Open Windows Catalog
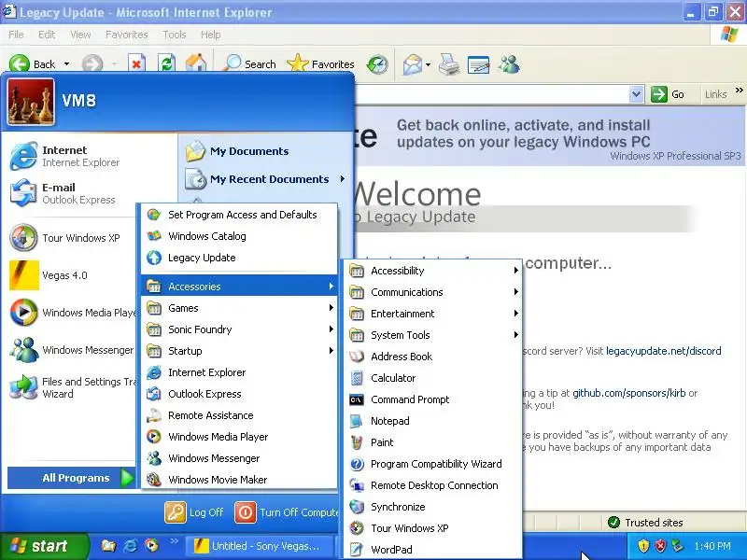 tap(239, 236)
